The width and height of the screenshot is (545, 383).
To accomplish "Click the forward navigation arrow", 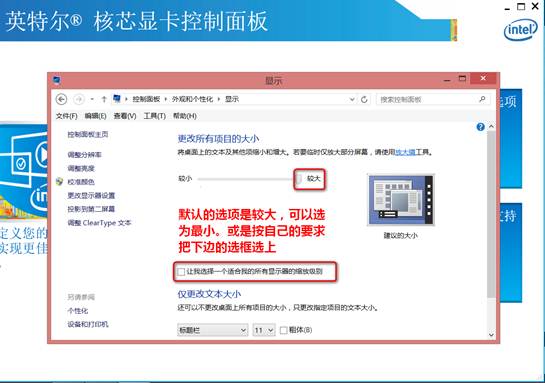I will tap(79, 99).
